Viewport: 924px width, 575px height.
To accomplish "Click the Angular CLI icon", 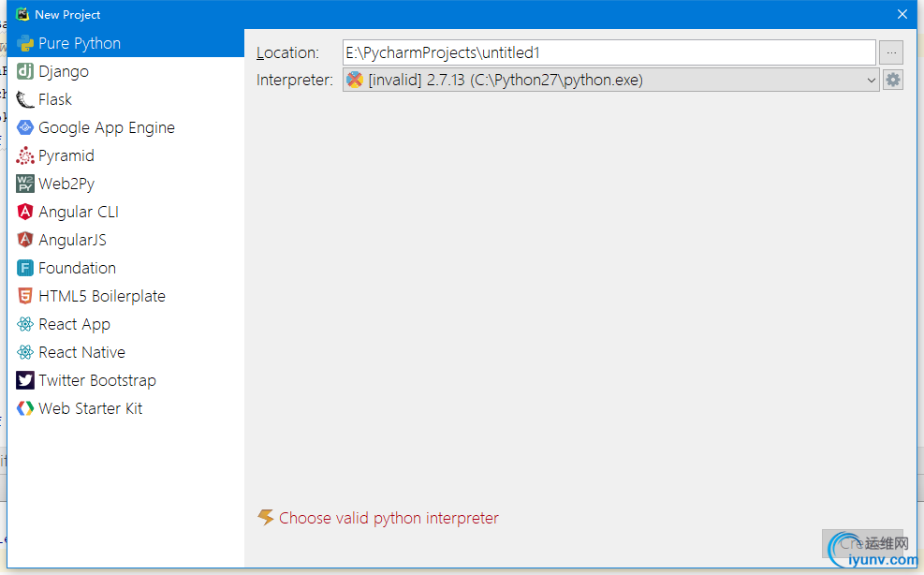I will coord(24,212).
